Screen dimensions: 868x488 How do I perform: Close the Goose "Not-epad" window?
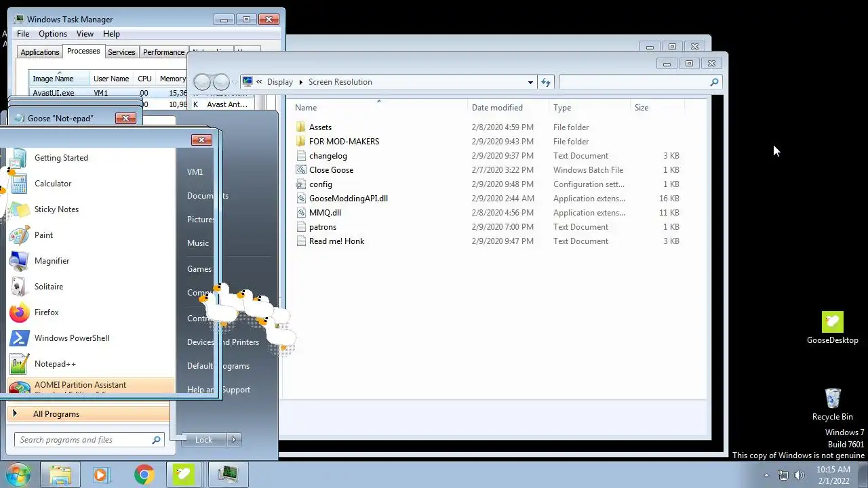coord(125,118)
